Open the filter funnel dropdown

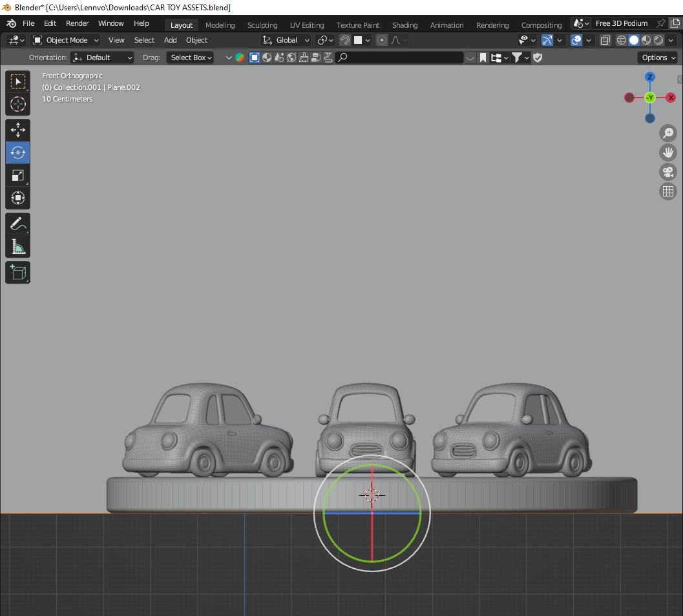[520, 58]
